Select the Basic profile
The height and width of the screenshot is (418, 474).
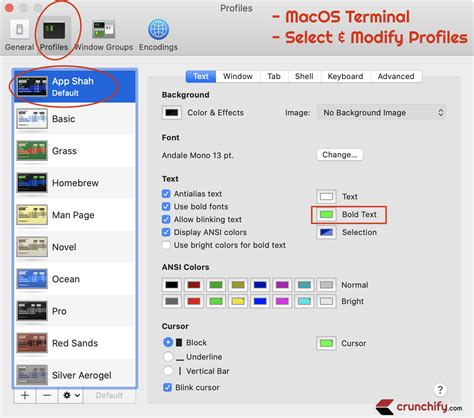coord(75,119)
